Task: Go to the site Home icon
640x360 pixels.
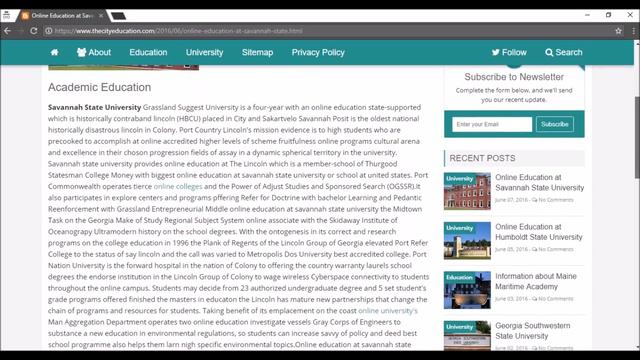Action: [54, 52]
